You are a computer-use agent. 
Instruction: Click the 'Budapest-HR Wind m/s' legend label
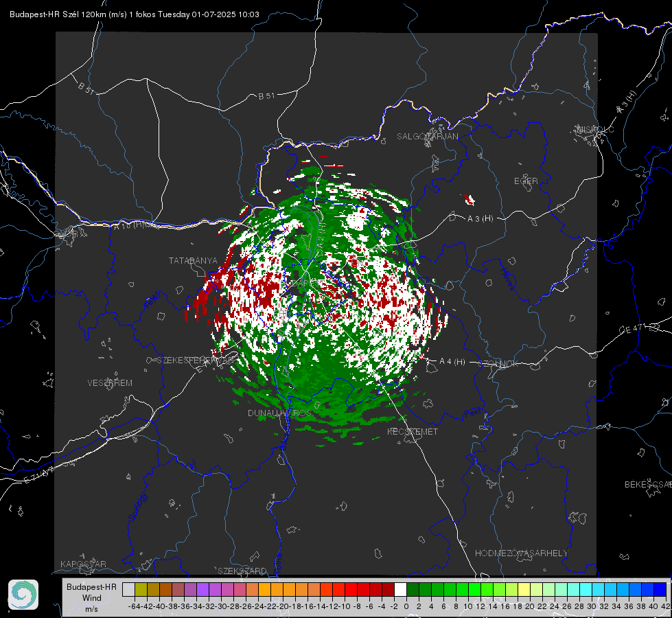pos(92,597)
